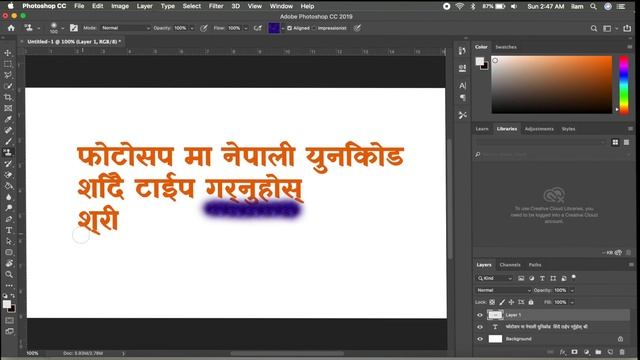Viewport: 640px width, 360px height.
Task: Select the Lasso tool
Action: pyautogui.click(x=8, y=75)
